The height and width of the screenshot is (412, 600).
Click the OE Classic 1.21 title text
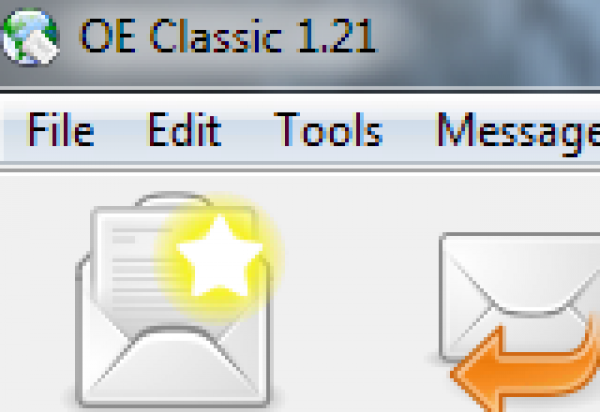coord(228,36)
